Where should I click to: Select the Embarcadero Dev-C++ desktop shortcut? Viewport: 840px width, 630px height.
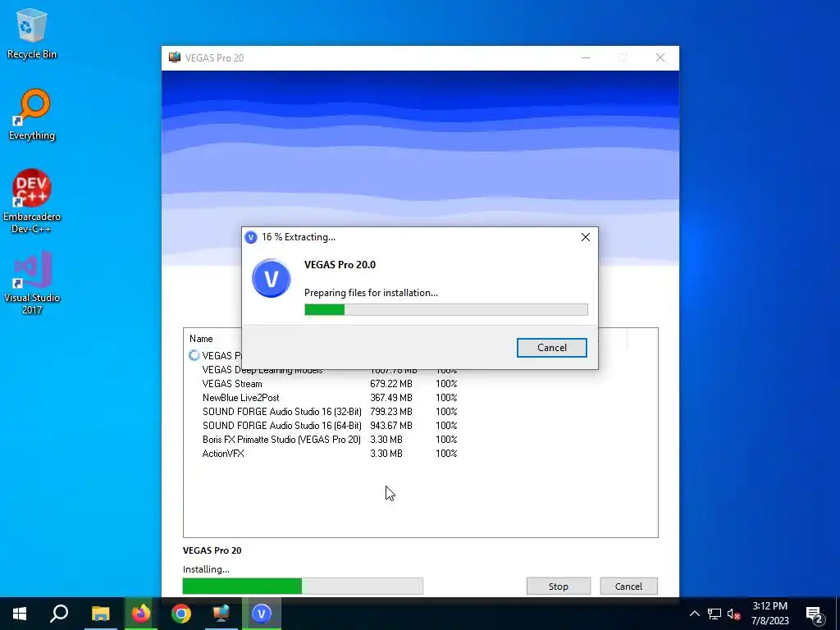point(32,201)
